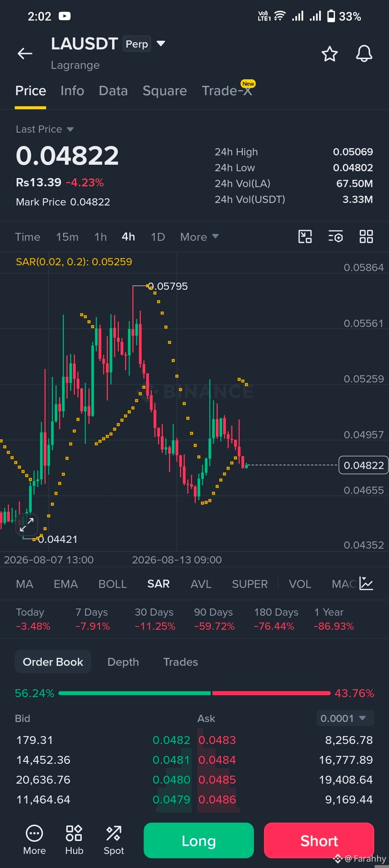Screen dimensions: 389x868
Task: Toggle the AVL indicator
Action: pos(201,584)
